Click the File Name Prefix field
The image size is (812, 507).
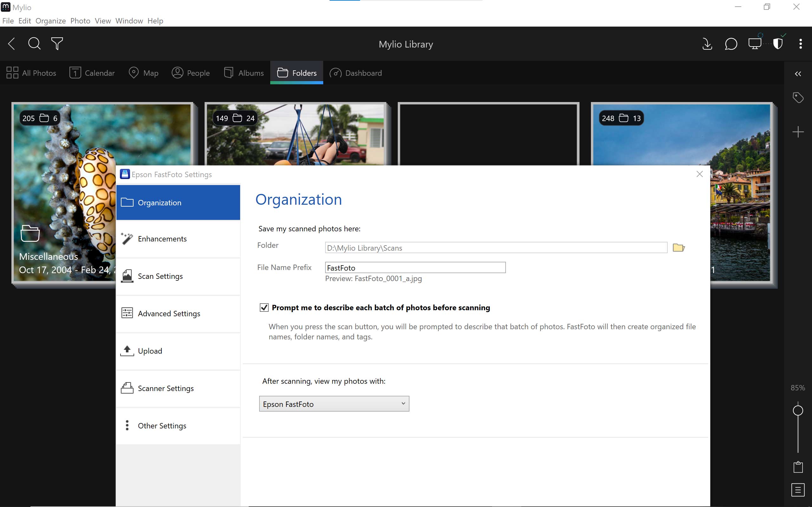pos(415,267)
